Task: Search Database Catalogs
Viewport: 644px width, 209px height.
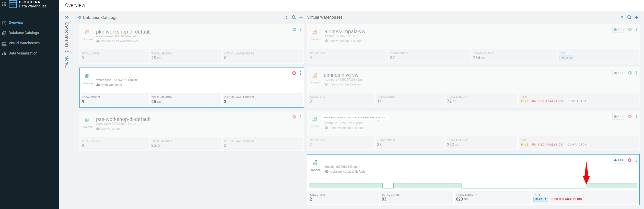Action: click(x=294, y=17)
